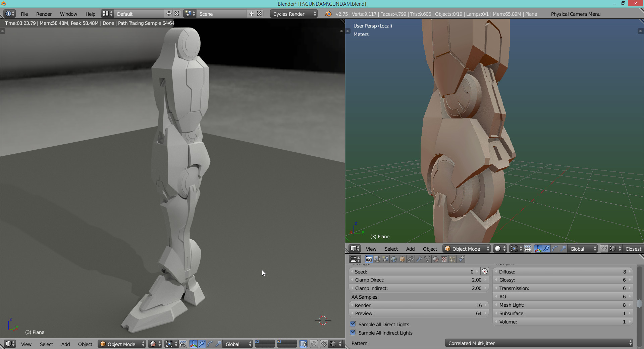Open the Modifiers wrench tab
The width and height of the screenshot is (644, 349).
419,259
